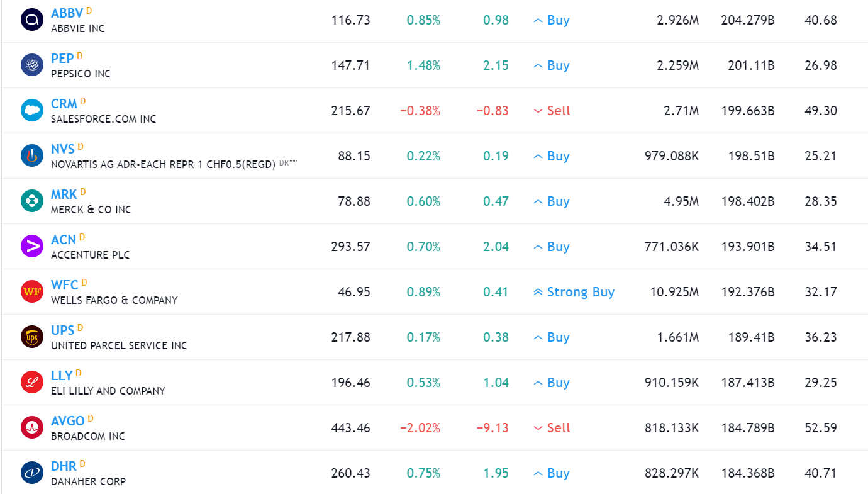The image size is (868, 494).
Task: Click the Buy rating for DHR
Action: (x=552, y=473)
